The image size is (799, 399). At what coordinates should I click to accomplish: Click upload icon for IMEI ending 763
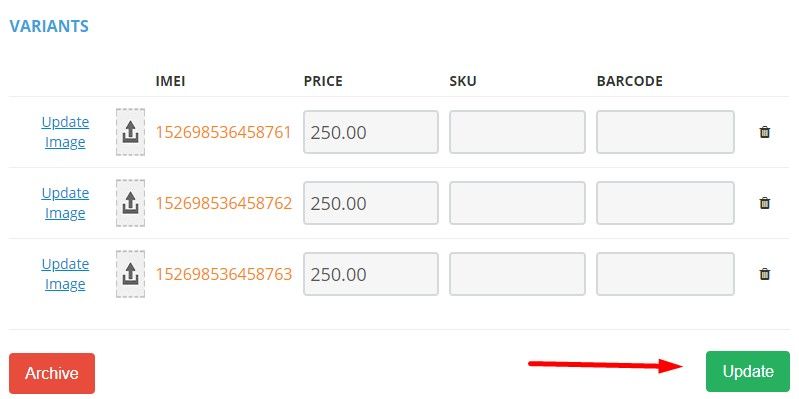[130, 274]
